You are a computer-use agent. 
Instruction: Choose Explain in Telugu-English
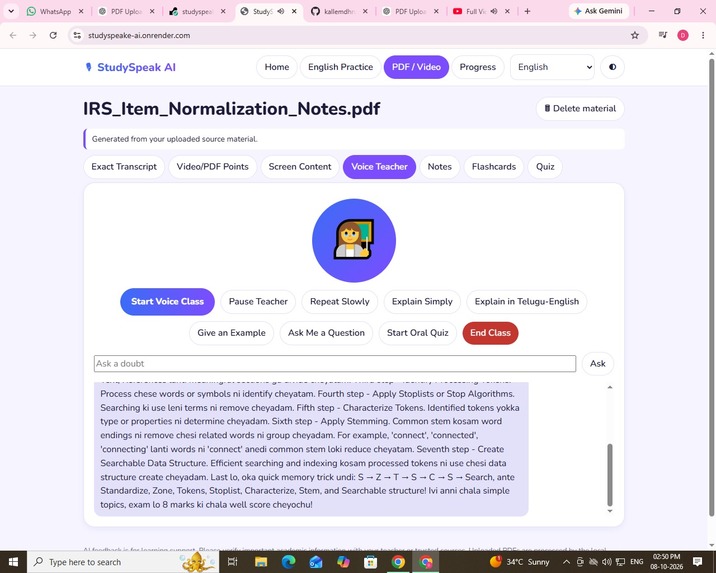[x=526, y=302]
